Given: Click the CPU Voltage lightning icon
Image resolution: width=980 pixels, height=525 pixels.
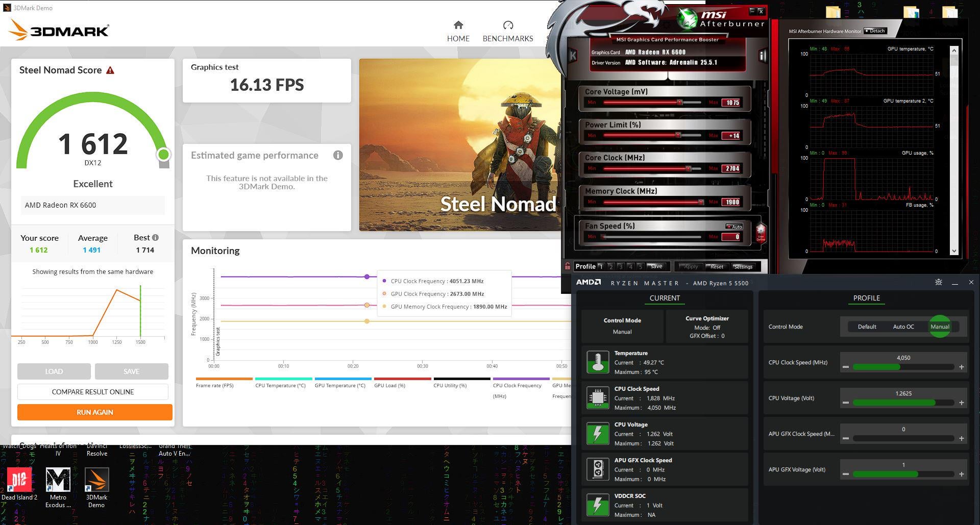Looking at the screenshot, I should click(598, 434).
